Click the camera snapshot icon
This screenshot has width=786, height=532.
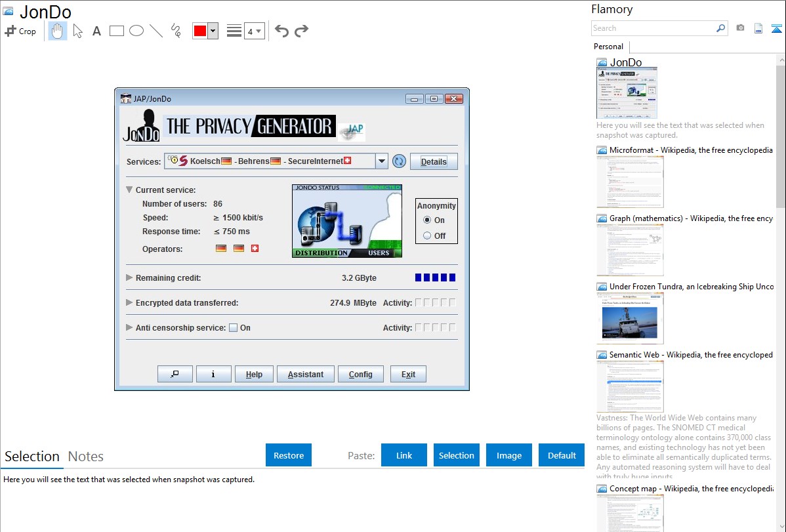[x=740, y=28]
